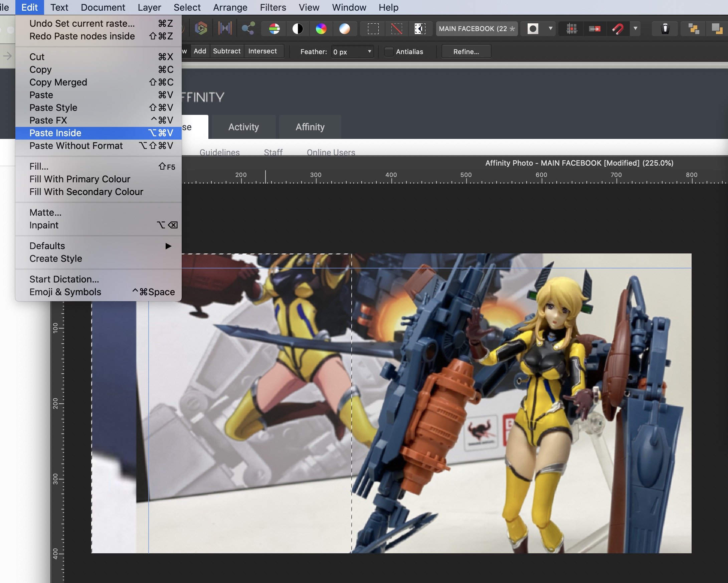Click the Select All marquee icon

(373, 29)
